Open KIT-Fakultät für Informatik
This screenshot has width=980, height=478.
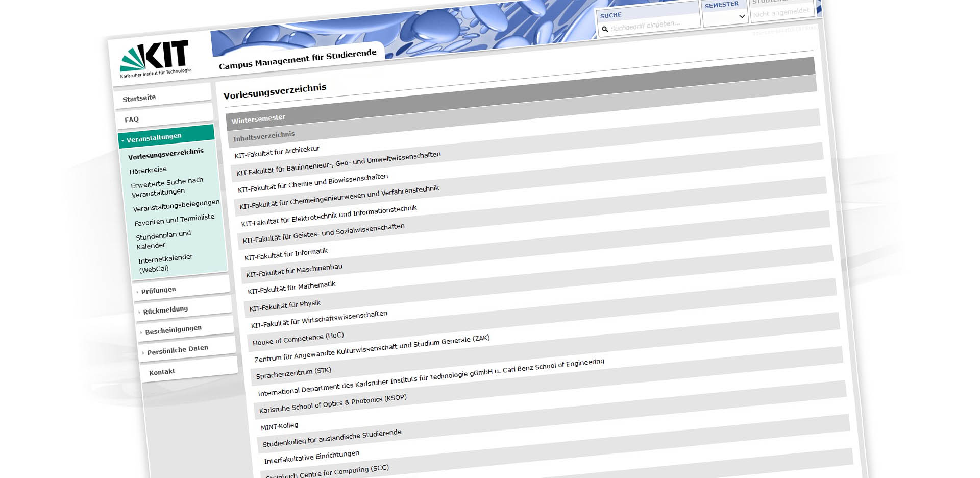click(286, 254)
